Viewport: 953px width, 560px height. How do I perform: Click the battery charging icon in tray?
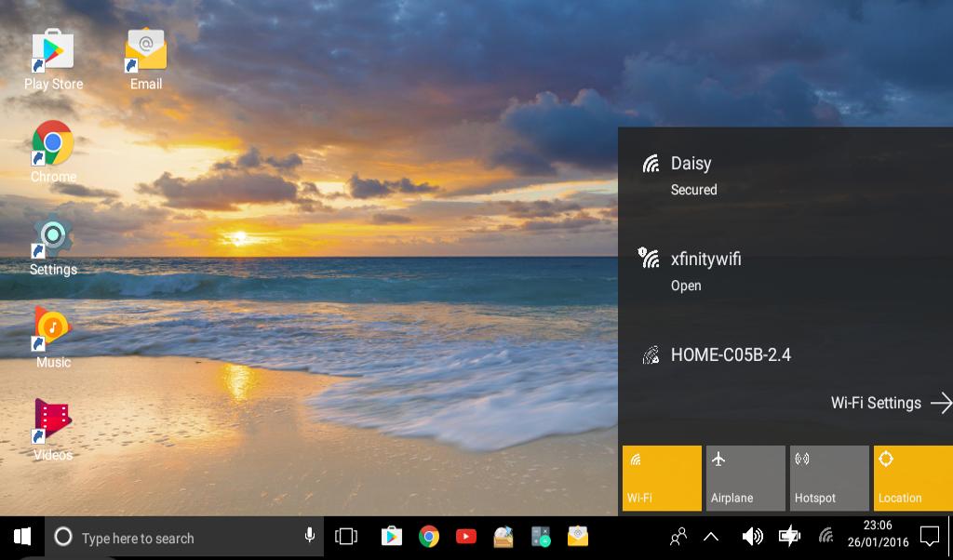pos(789,537)
